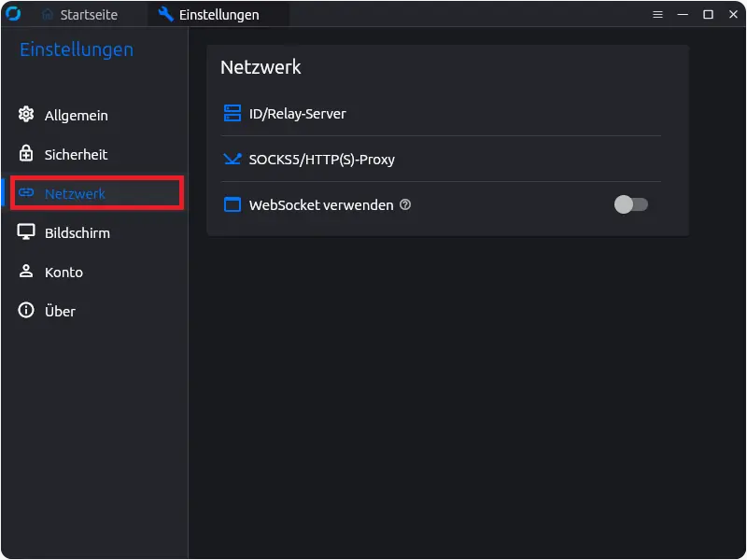Enable the WebSocket verwenden switch
747x560 pixels.
pyautogui.click(x=630, y=204)
